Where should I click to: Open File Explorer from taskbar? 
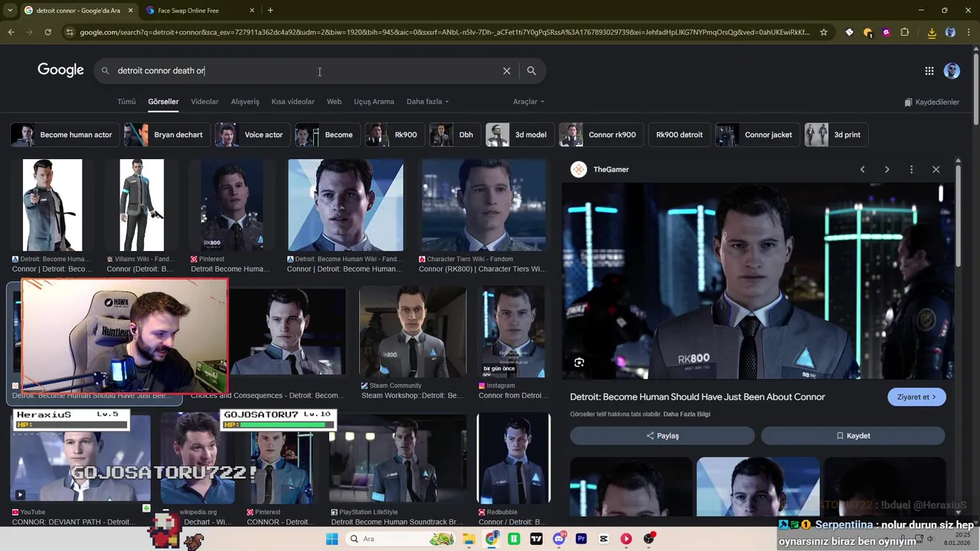tap(469, 539)
